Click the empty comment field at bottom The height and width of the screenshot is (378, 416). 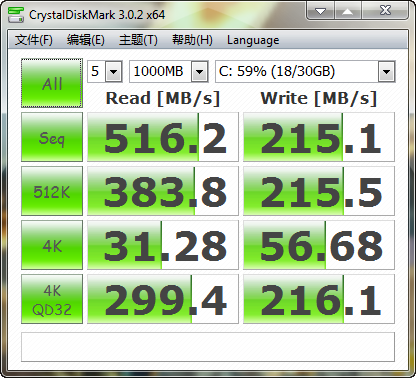tap(208, 347)
